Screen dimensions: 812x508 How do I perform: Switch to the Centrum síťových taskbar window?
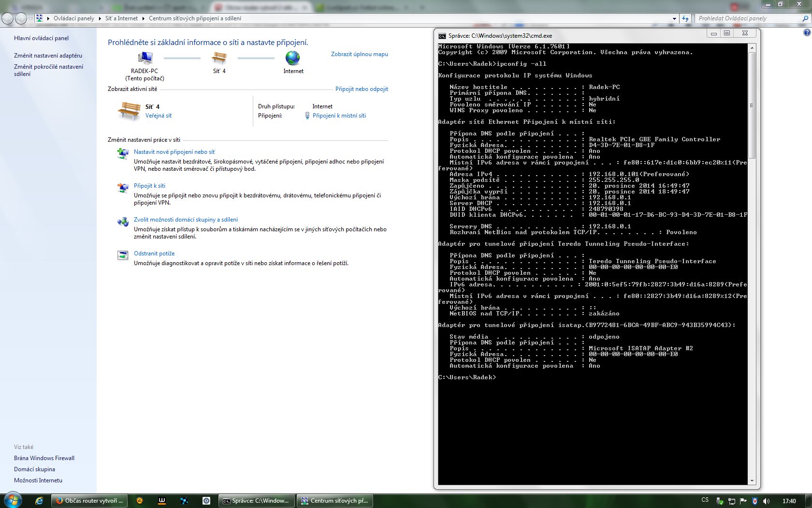[335, 501]
